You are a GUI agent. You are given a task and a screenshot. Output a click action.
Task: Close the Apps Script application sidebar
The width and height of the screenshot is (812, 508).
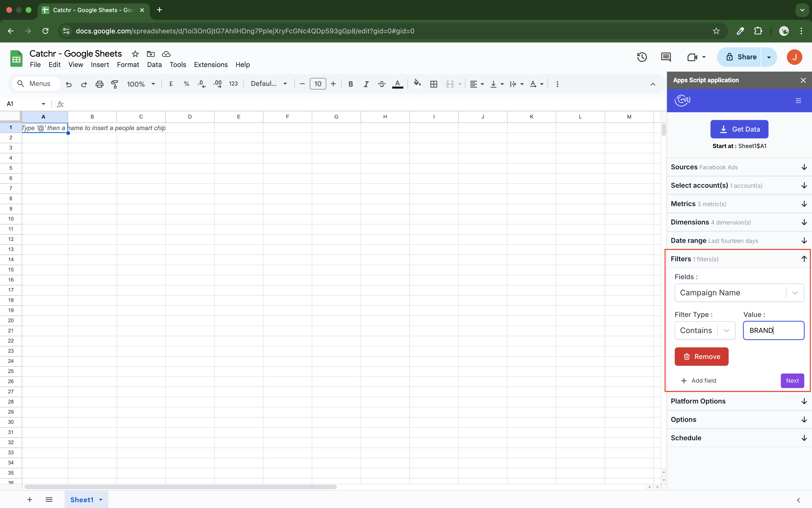(x=803, y=80)
